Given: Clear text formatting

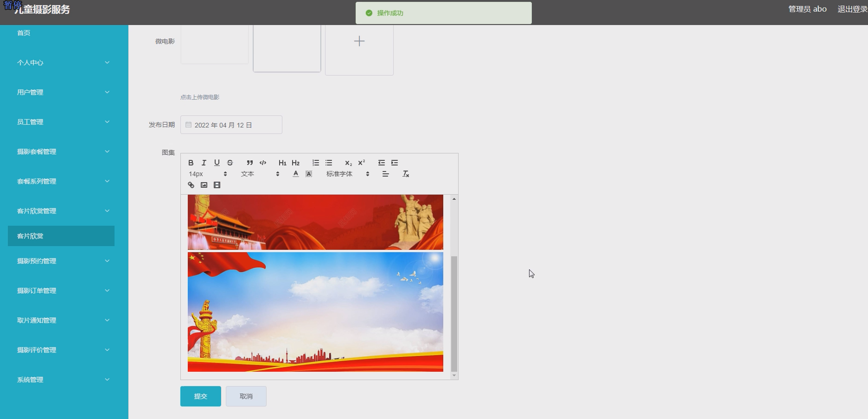Looking at the screenshot, I should pos(406,174).
